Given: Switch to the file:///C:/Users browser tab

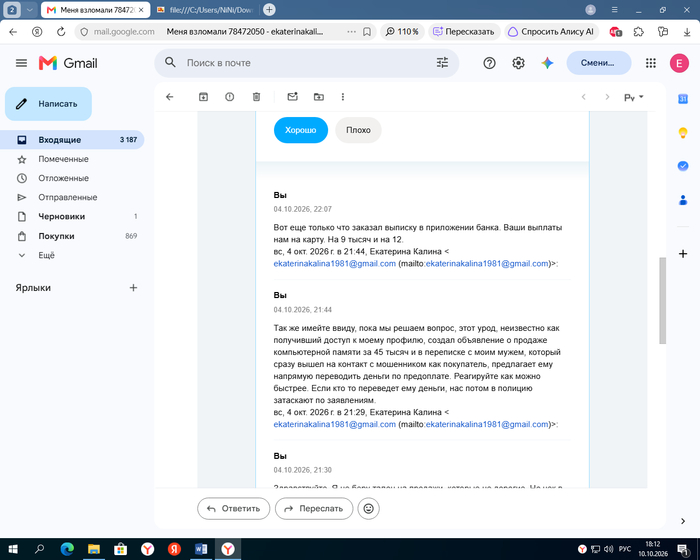Looking at the screenshot, I should pos(205,10).
